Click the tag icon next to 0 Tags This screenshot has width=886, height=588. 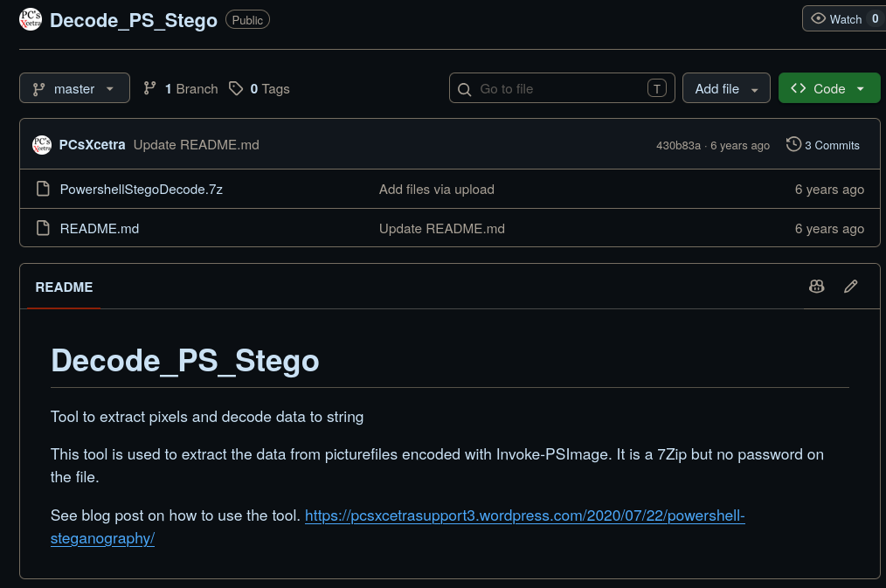pos(236,88)
